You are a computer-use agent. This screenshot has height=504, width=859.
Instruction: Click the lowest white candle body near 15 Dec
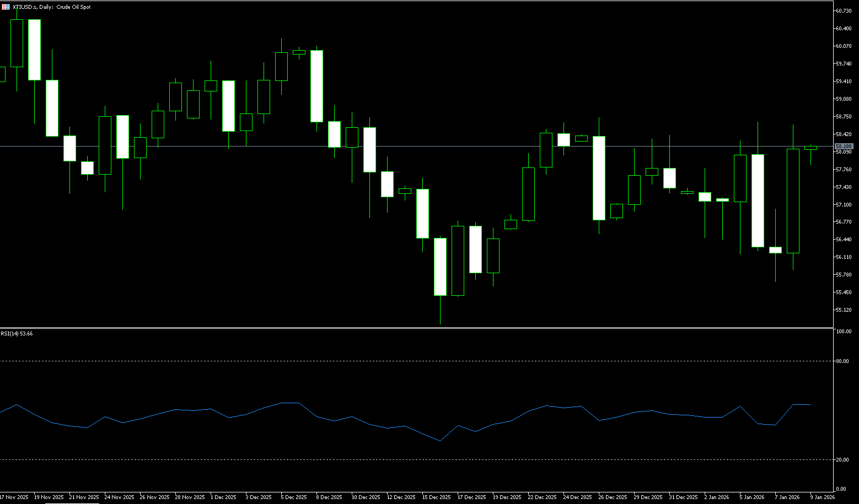[440, 267]
